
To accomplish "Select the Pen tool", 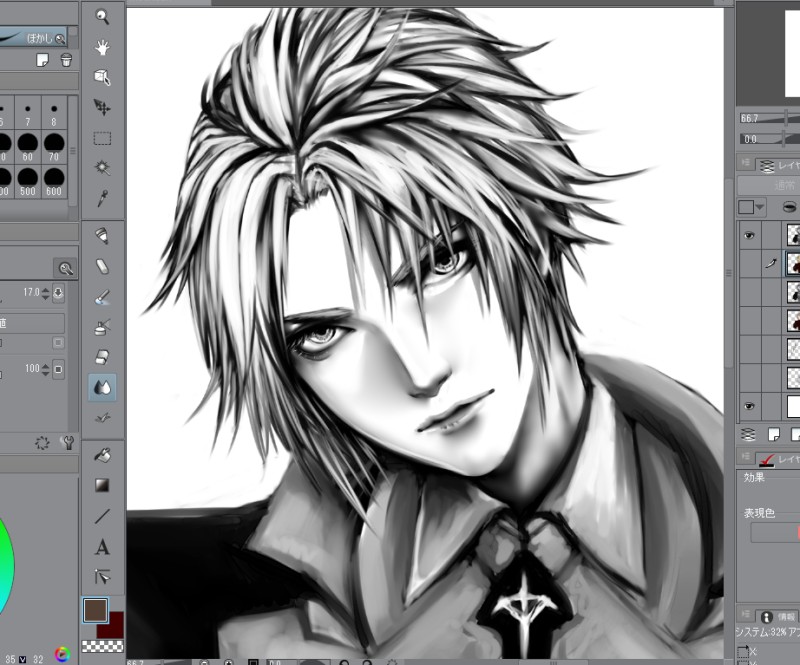I will (103, 235).
